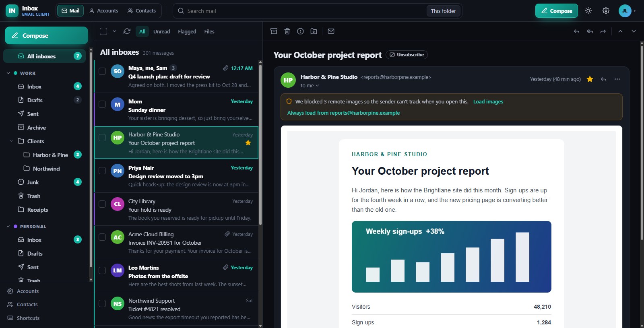The height and width of the screenshot is (328, 644).
Task: Open the dropdown arrow beside select-all checkbox
Action: (x=114, y=31)
